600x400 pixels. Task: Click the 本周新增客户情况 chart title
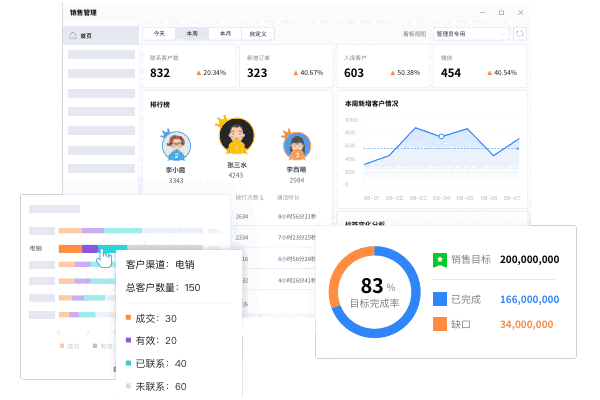click(x=372, y=104)
